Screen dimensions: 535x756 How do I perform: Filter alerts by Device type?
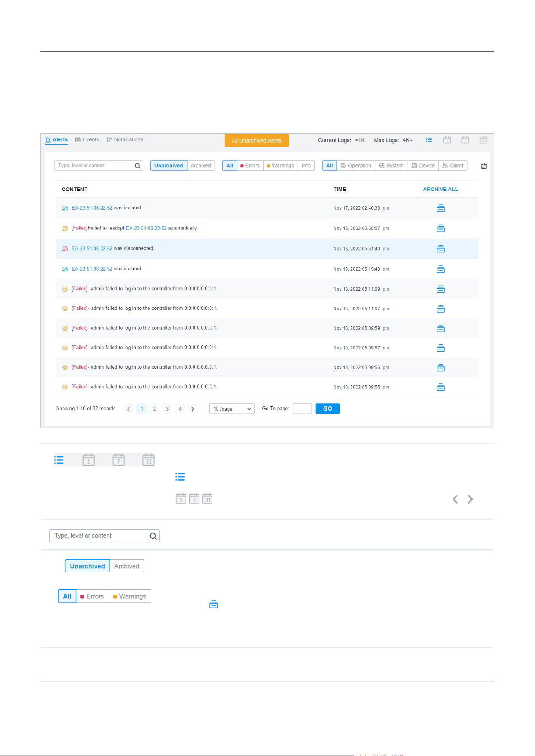423,166
